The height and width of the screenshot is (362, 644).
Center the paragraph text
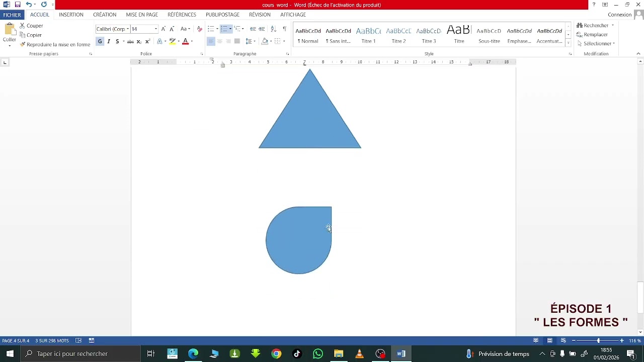[219, 41]
